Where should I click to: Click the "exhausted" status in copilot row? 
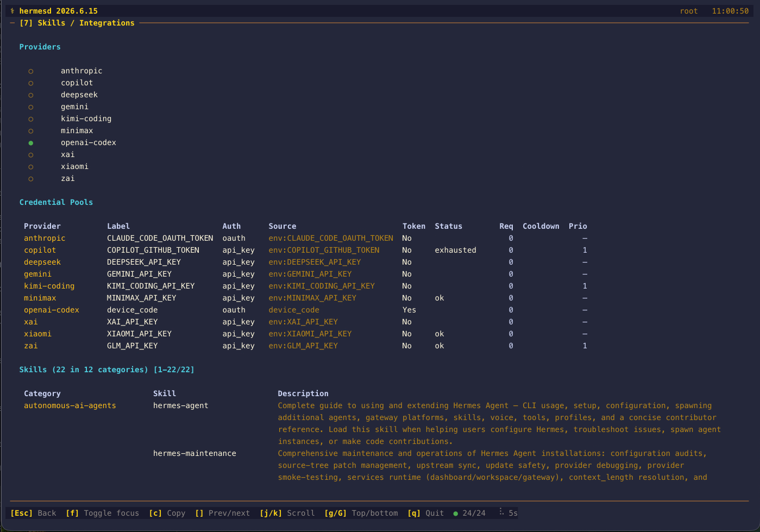pos(456,250)
